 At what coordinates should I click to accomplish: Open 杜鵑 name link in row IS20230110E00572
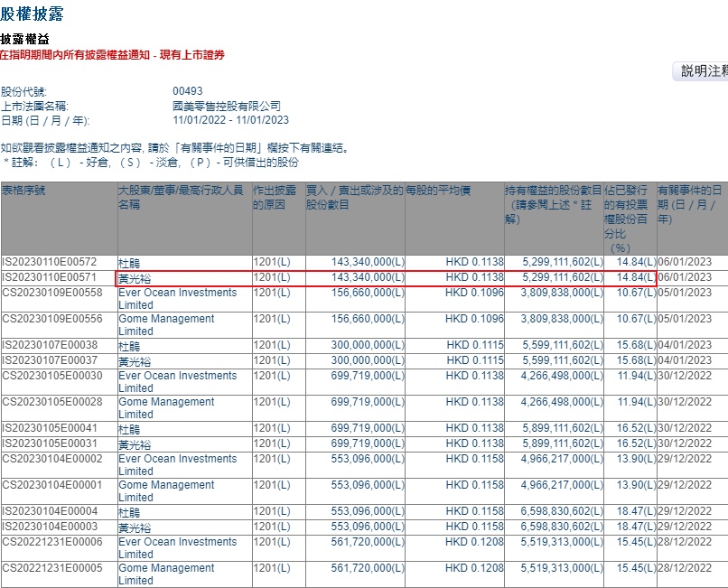129,262
